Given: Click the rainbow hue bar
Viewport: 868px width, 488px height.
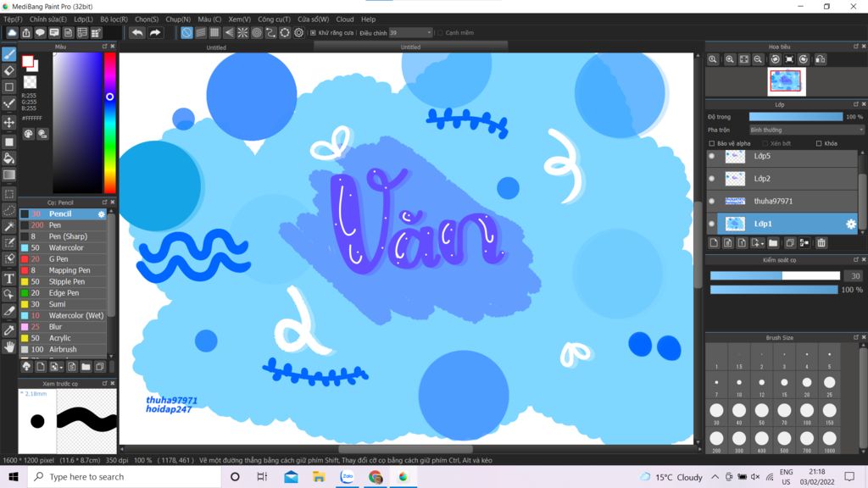Looking at the screenshot, I should (x=110, y=123).
